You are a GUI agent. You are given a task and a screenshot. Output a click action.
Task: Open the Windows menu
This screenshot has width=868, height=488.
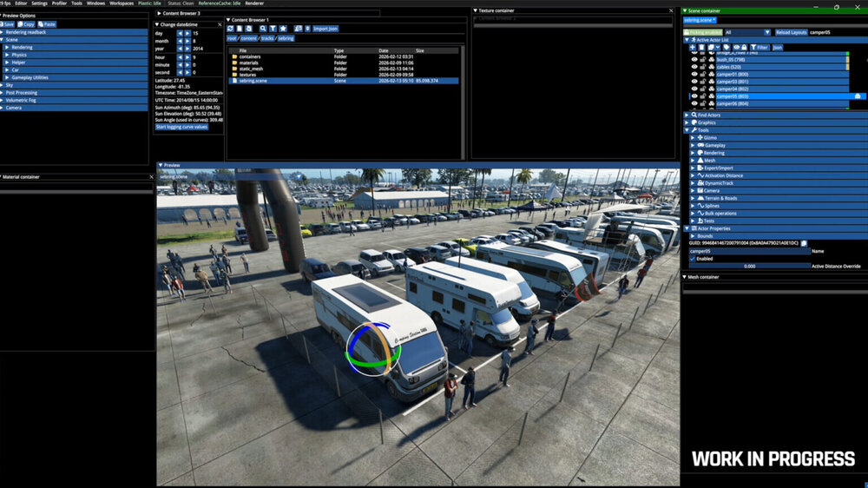coord(95,3)
